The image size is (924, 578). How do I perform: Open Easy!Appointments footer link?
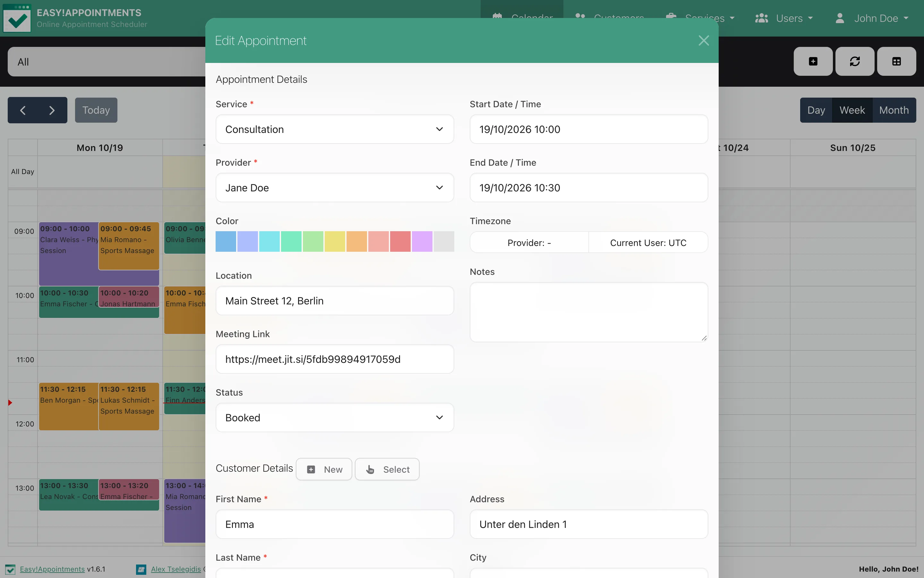click(52, 569)
